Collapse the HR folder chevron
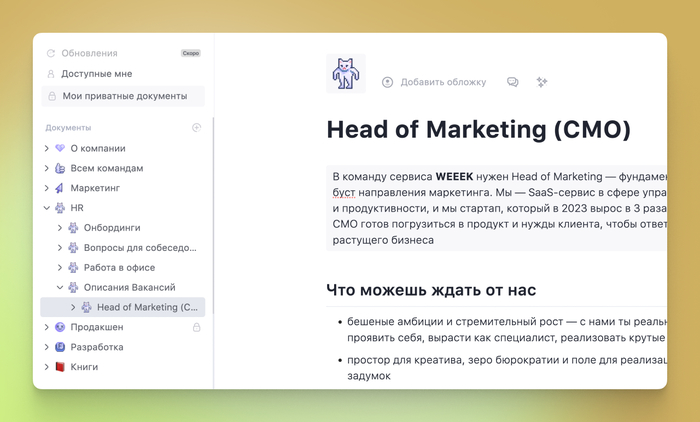 [x=46, y=208]
